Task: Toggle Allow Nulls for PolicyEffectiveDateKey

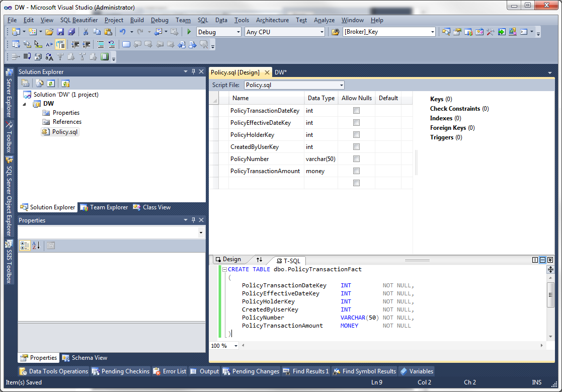Action: 356,123
